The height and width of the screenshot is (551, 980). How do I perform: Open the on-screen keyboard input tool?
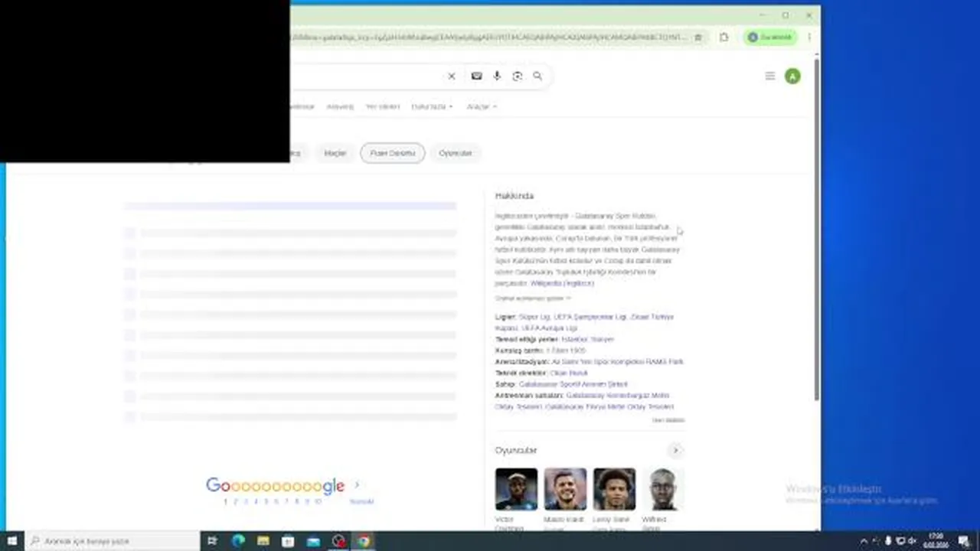tap(476, 76)
